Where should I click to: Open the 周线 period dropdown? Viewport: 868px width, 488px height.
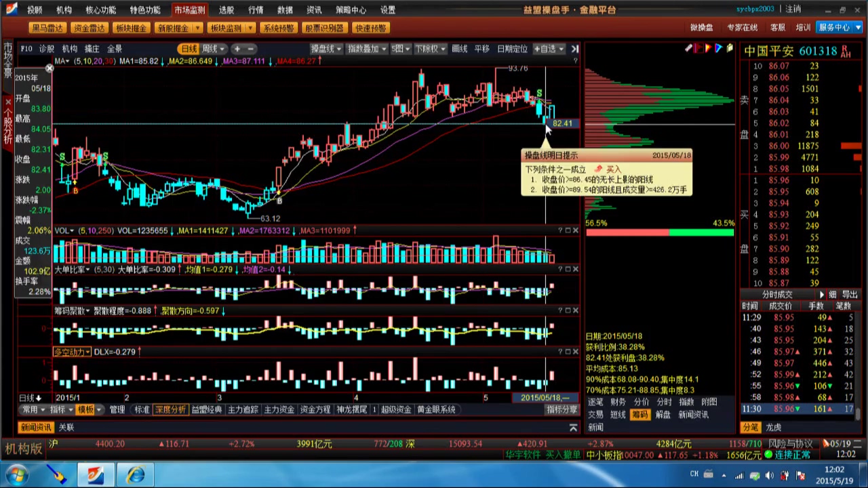coord(213,49)
